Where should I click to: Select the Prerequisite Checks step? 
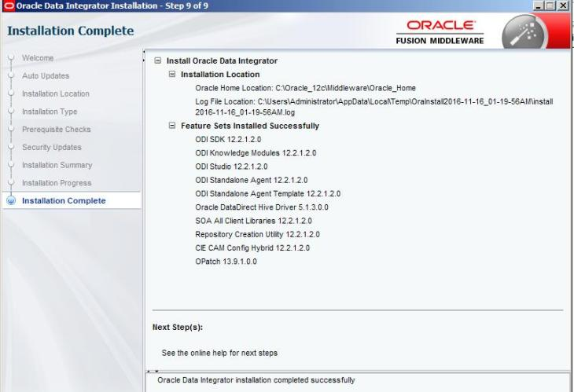coord(57,130)
